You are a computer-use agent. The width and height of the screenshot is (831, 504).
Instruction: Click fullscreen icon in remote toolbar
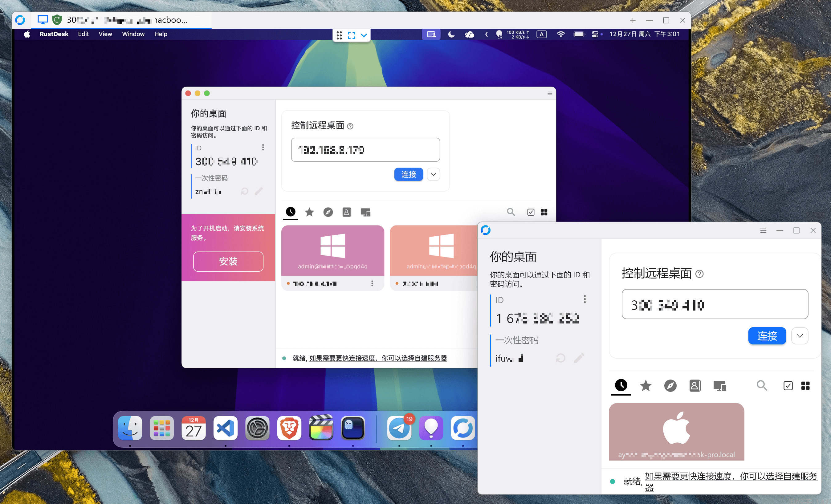[x=352, y=35]
